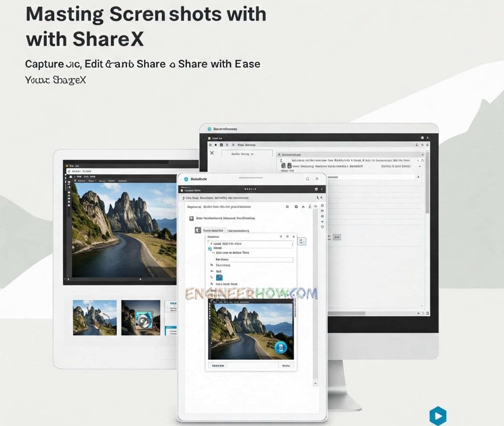Select the ShareX logo icon in the titlebar
Screen dimensions: 504x426
click(186, 179)
